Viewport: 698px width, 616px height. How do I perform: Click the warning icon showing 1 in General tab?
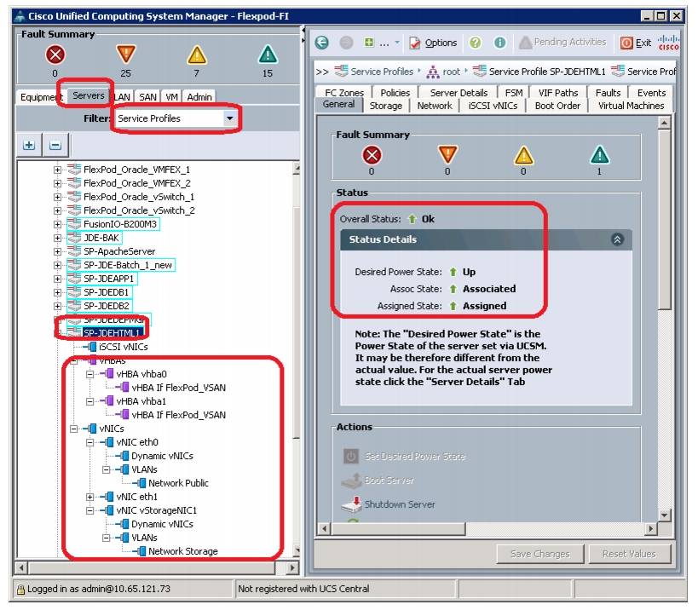coord(599,155)
